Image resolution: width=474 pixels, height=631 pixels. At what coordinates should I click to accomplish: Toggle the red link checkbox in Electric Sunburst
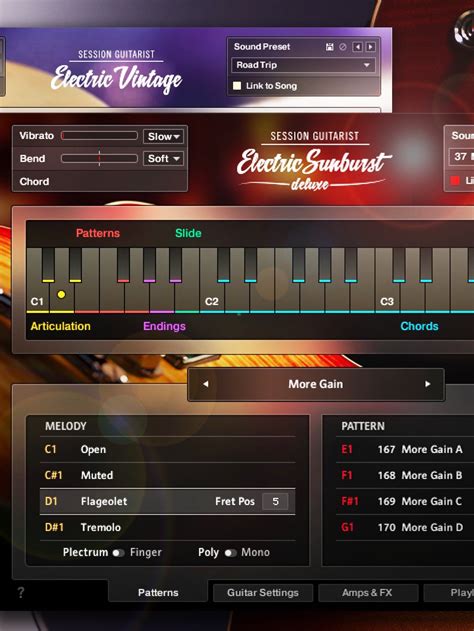[455, 180]
